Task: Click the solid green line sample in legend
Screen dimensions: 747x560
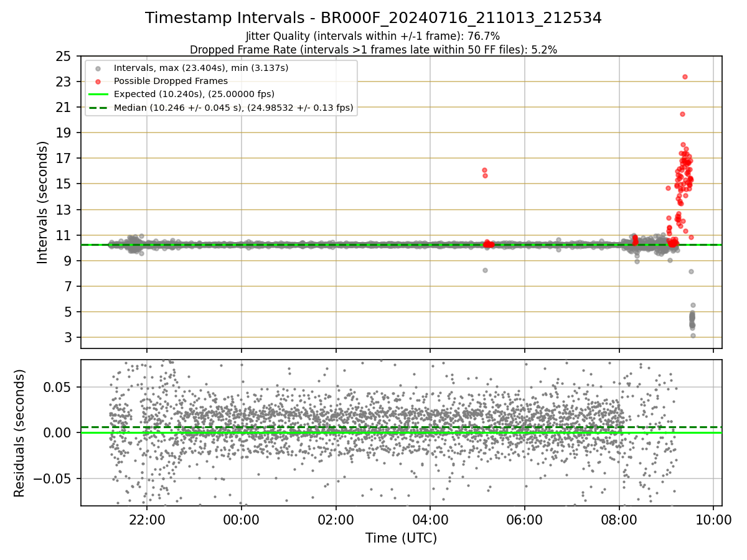Action: [98, 94]
